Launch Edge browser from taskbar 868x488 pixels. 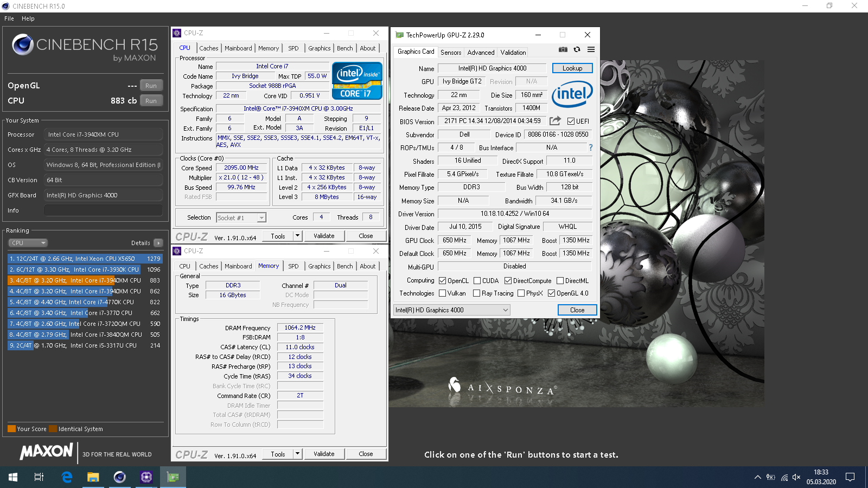pos(67,477)
